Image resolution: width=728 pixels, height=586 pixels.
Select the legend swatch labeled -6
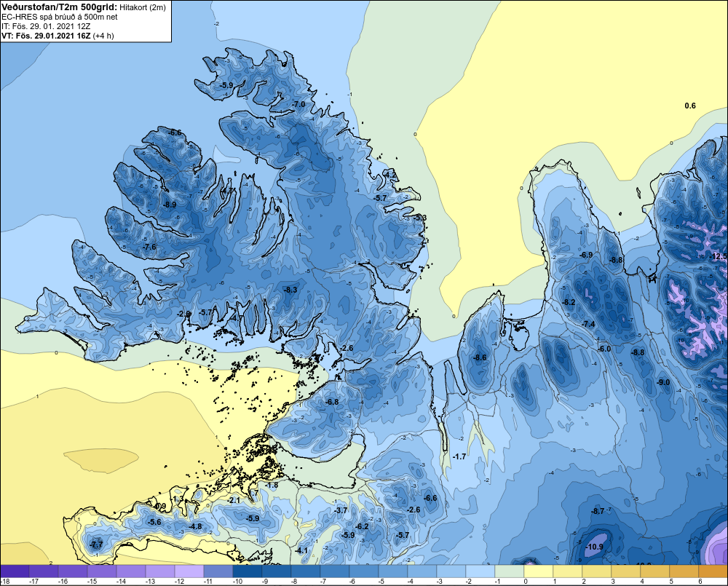(x=364, y=571)
